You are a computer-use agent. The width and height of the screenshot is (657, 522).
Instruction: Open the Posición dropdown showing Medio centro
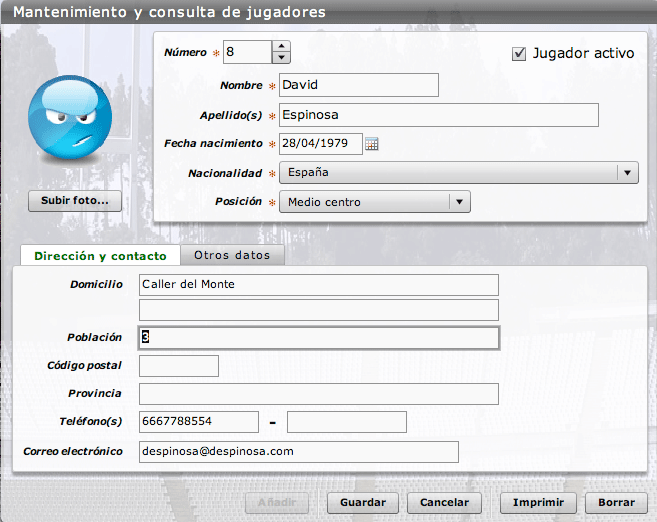(375, 202)
